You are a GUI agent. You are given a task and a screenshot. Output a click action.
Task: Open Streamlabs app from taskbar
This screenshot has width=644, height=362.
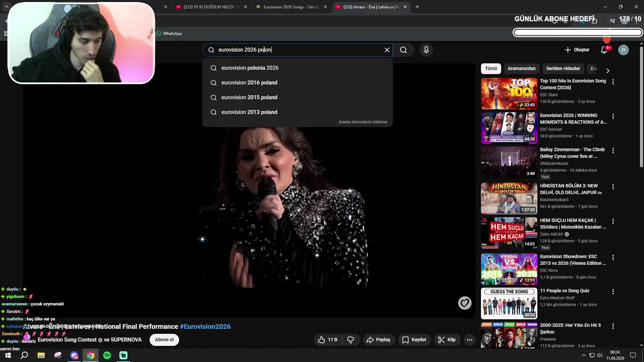(x=124, y=355)
